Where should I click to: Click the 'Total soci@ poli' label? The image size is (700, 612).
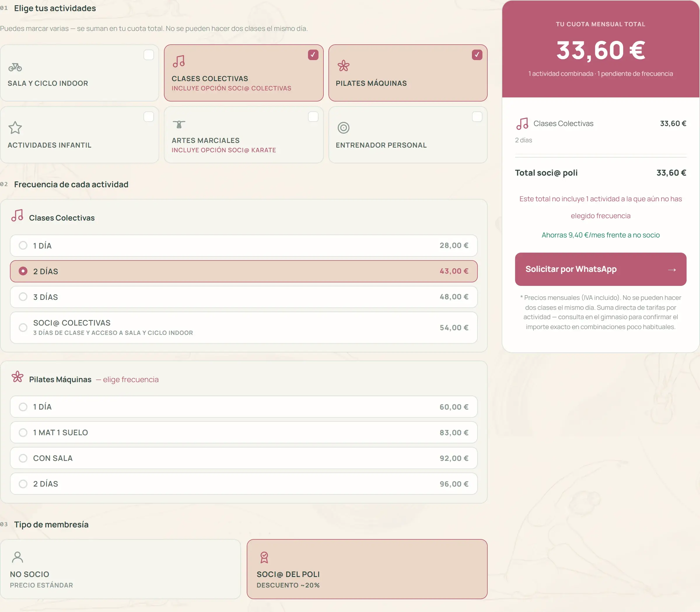tap(546, 173)
